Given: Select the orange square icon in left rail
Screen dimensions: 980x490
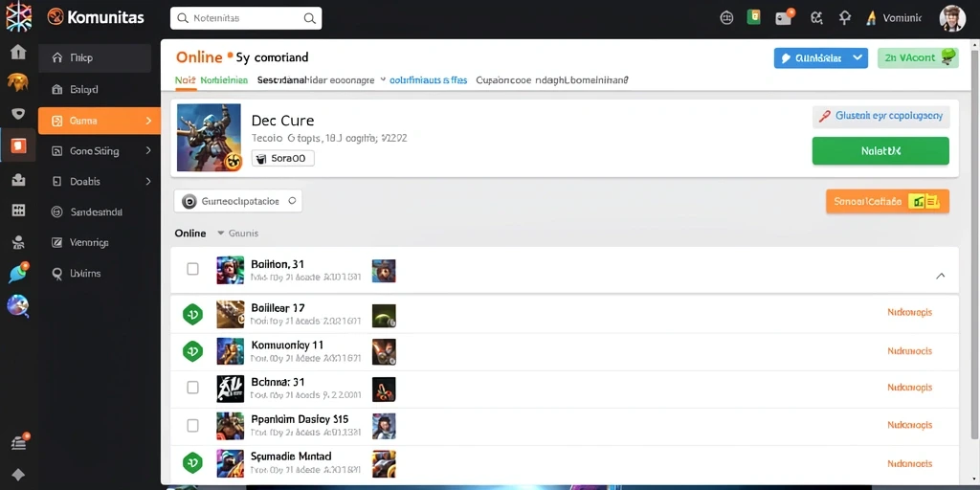Looking at the screenshot, I should (19, 145).
